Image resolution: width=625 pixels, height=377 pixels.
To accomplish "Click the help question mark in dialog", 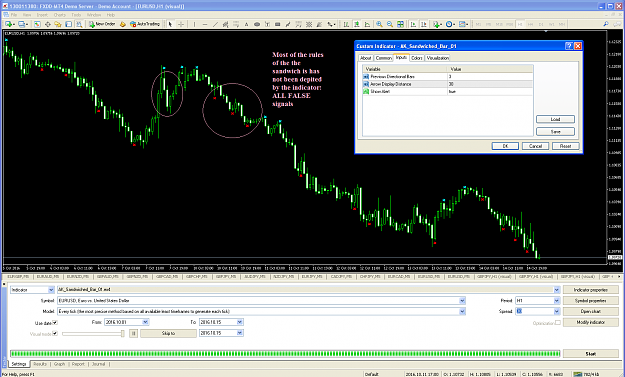I will [569, 46].
